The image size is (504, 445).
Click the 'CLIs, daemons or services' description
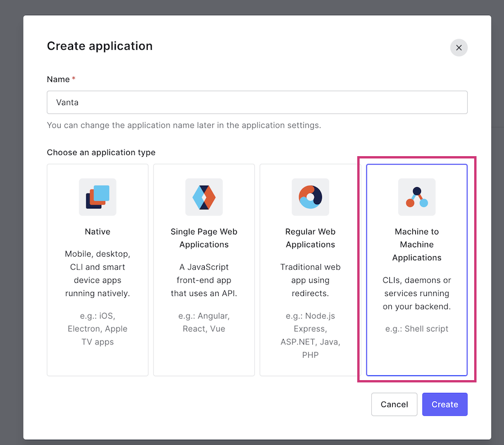pyautogui.click(x=417, y=293)
